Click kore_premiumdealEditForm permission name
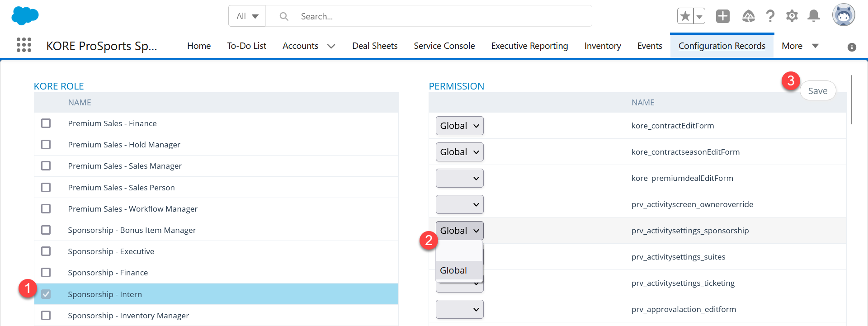868x326 pixels. (682, 178)
